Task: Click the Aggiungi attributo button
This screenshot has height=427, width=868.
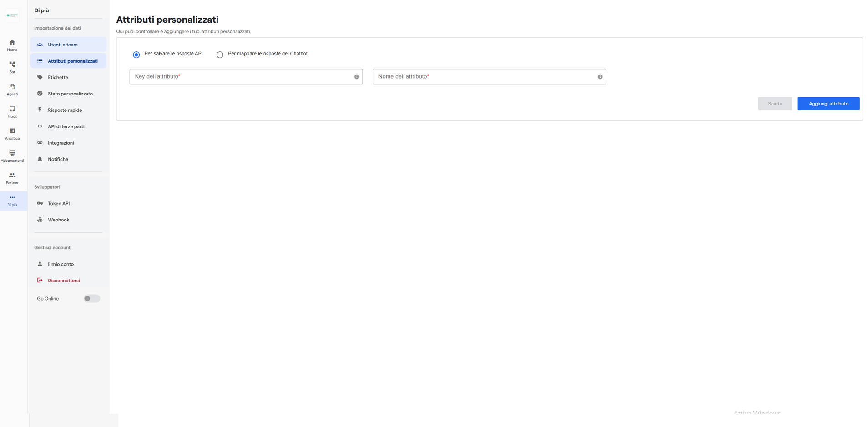Action: click(x=828, y=104)
